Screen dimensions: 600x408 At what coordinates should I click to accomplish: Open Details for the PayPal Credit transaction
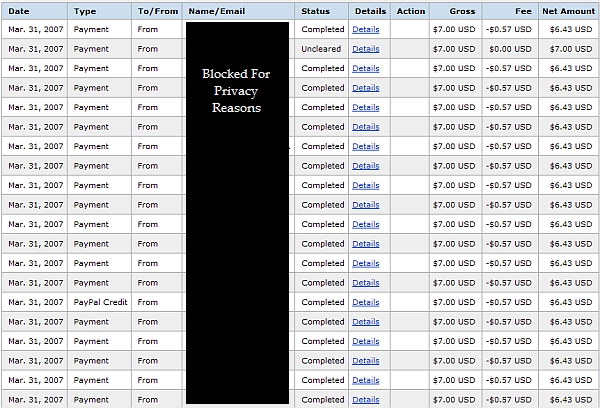tap(366, 302)
